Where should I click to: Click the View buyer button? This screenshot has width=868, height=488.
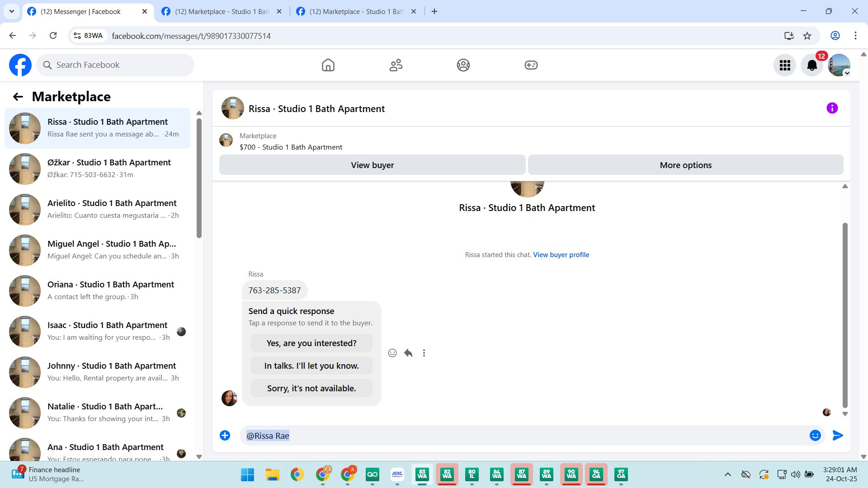coord(372,165)
